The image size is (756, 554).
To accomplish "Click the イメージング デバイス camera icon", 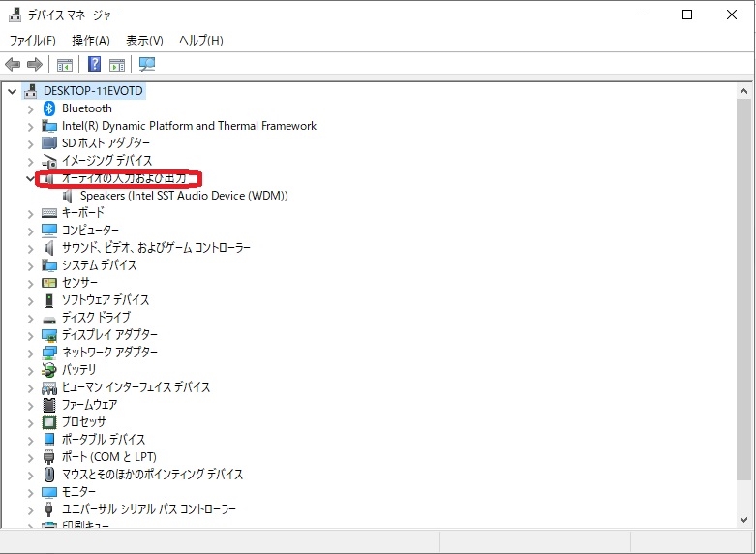I will [x=49, y=161].
